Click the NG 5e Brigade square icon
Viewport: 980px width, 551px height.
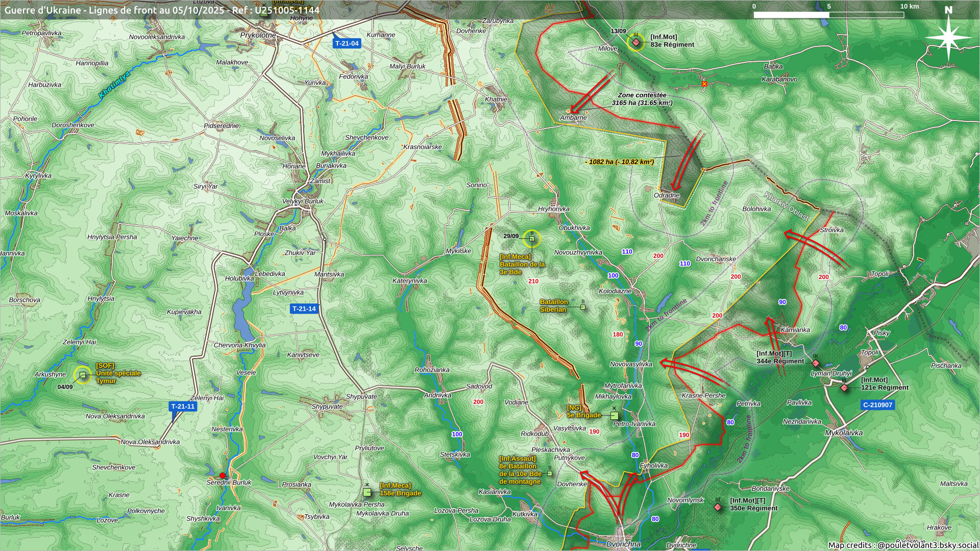[614, 415]
